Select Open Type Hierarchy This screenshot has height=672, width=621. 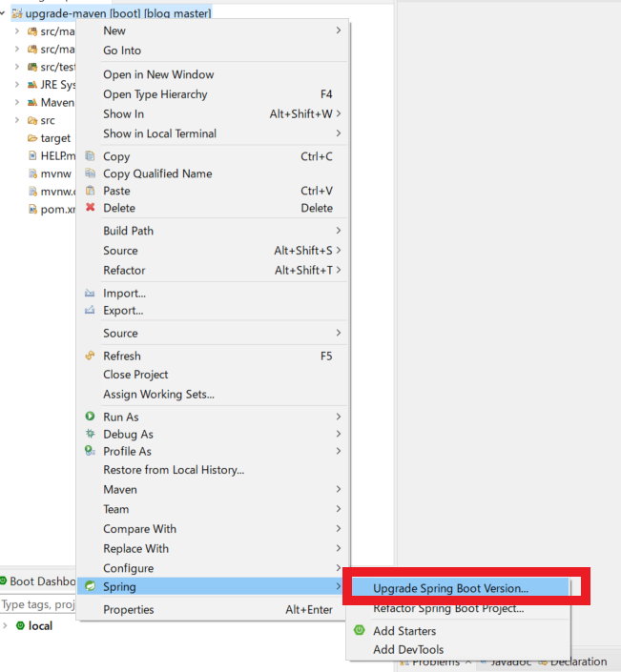155,94
